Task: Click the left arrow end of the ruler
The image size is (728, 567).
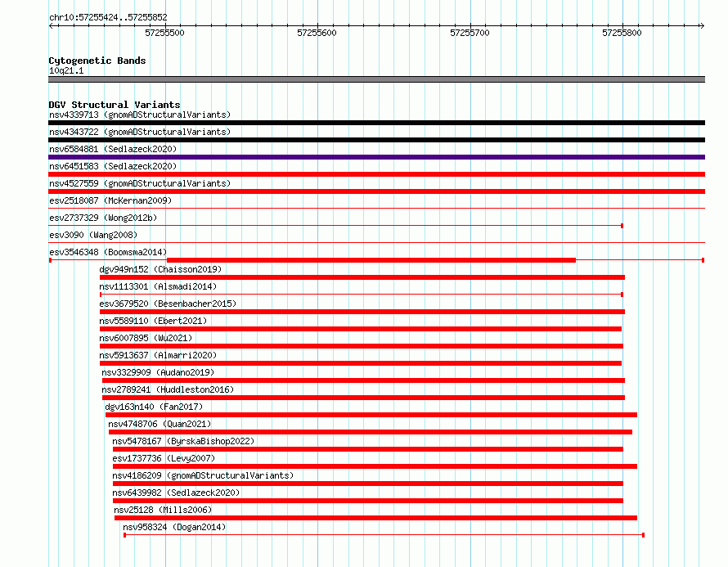Action: coord(51,26)
